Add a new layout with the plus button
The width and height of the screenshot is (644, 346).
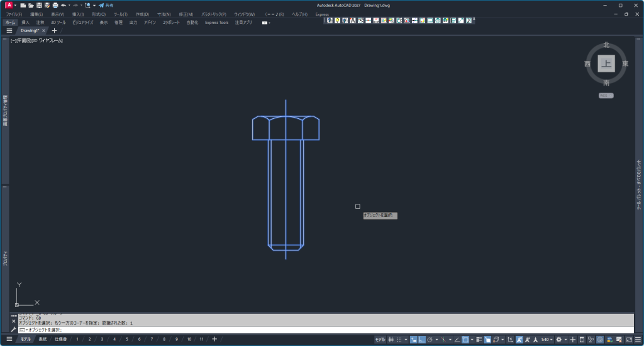click(x=214, y=340)
